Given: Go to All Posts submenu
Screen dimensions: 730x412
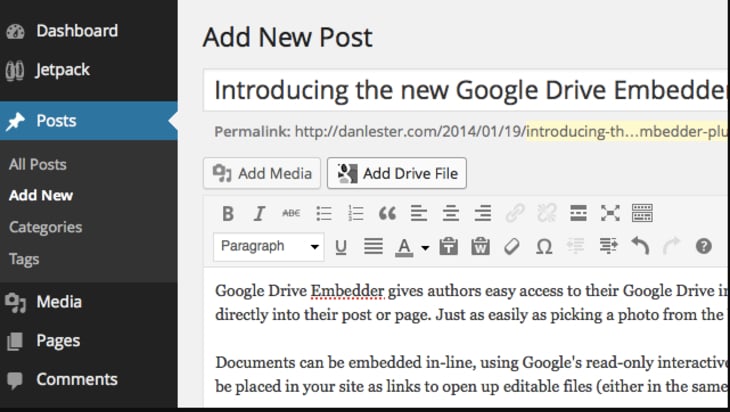Looking at the screenshot, I should pos(38,164).
